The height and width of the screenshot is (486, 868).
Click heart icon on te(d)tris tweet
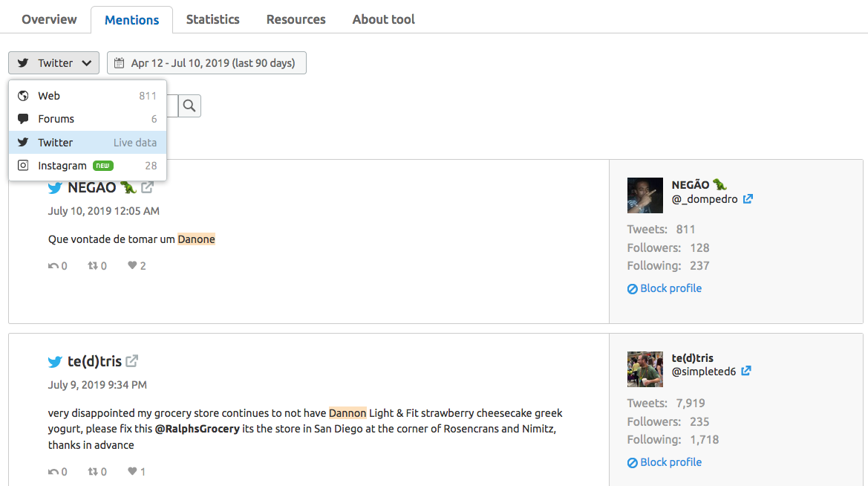point(132,471)
